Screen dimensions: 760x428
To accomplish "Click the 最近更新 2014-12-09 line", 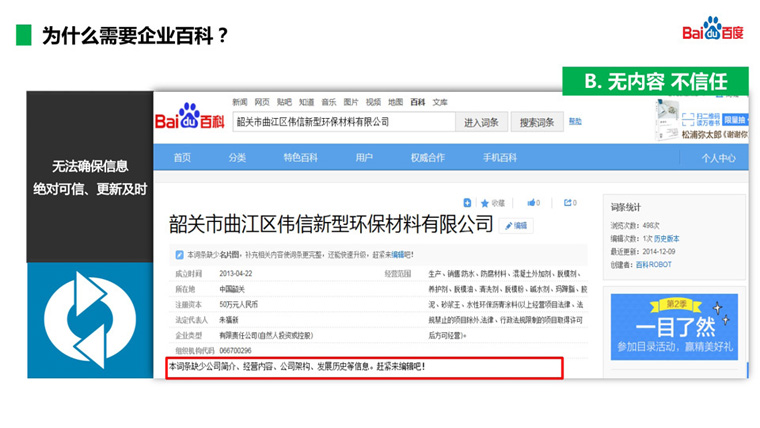I will (643, 252).
